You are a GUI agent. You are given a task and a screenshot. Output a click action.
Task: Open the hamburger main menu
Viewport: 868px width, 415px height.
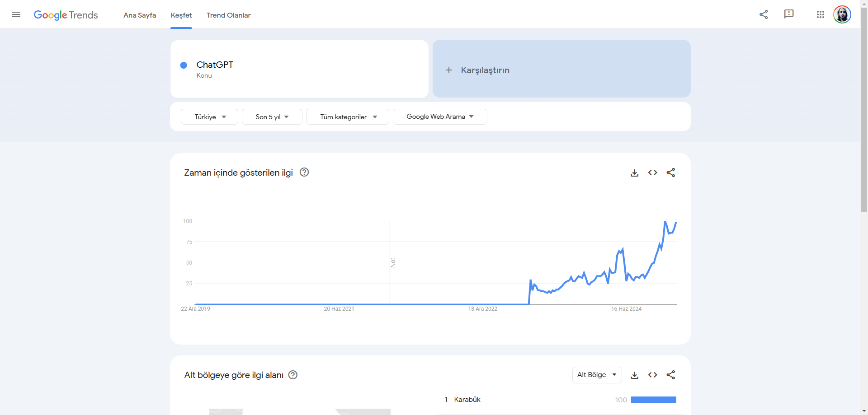pos(16,14)
